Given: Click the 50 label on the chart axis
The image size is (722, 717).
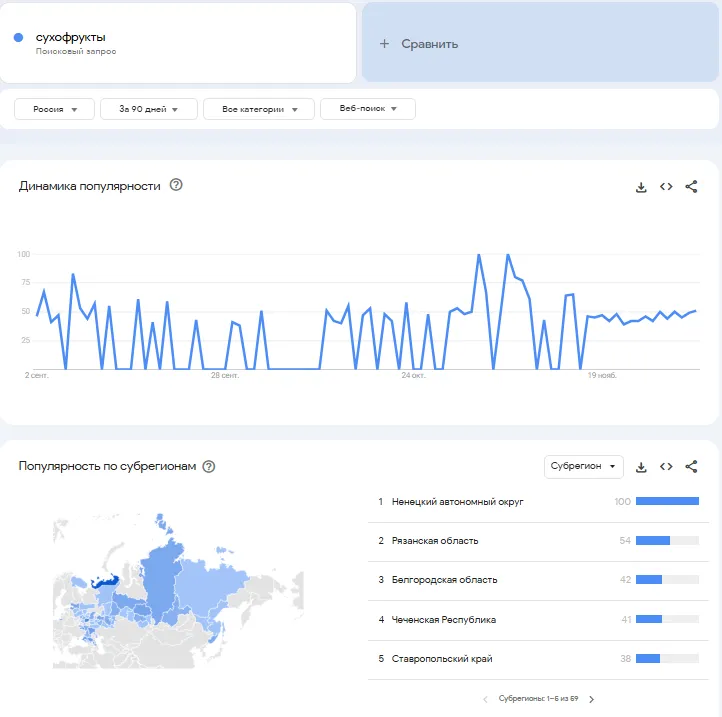Looking at the screenshot, I should tap(26, 311).
